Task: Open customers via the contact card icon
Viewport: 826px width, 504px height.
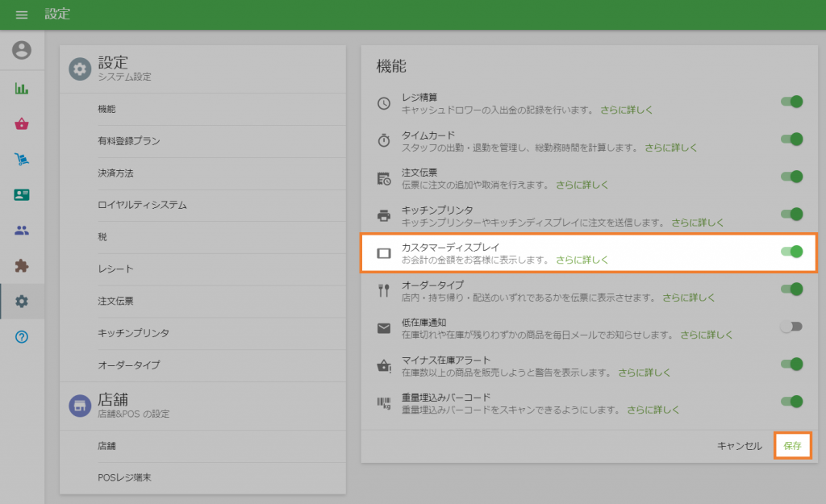Action: [x=22, y=195]
